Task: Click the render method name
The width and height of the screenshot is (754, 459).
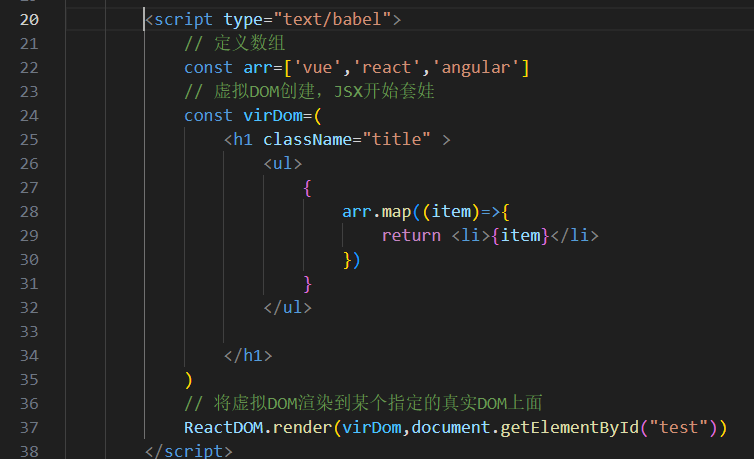Action: pyautogui.click(x=302, y=428)
